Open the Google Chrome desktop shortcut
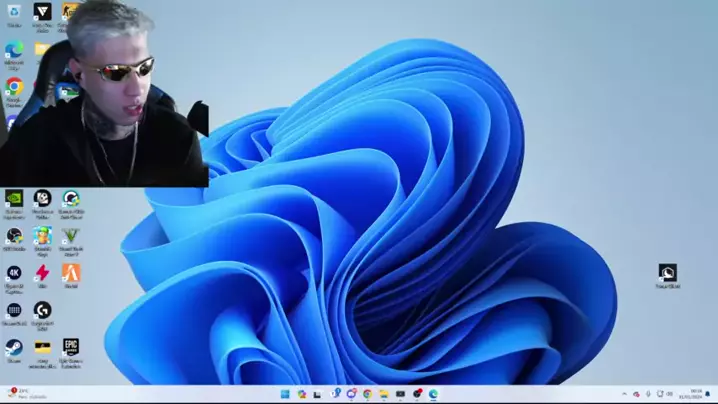 point(14,88)
